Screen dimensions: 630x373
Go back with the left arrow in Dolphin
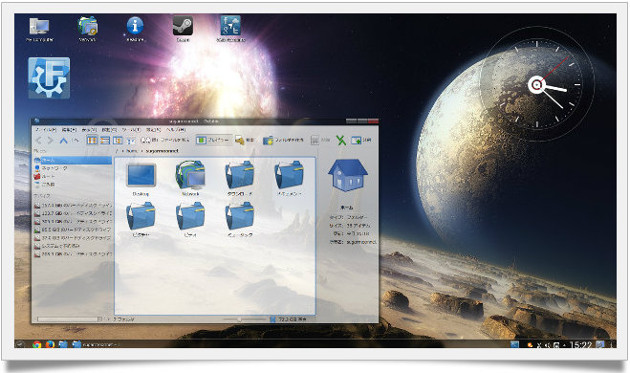(39, 140)
